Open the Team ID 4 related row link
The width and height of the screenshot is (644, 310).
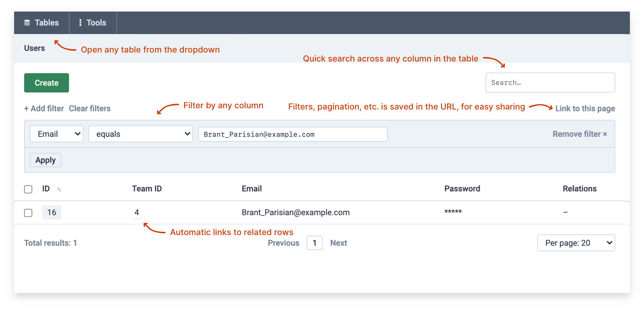137,213
